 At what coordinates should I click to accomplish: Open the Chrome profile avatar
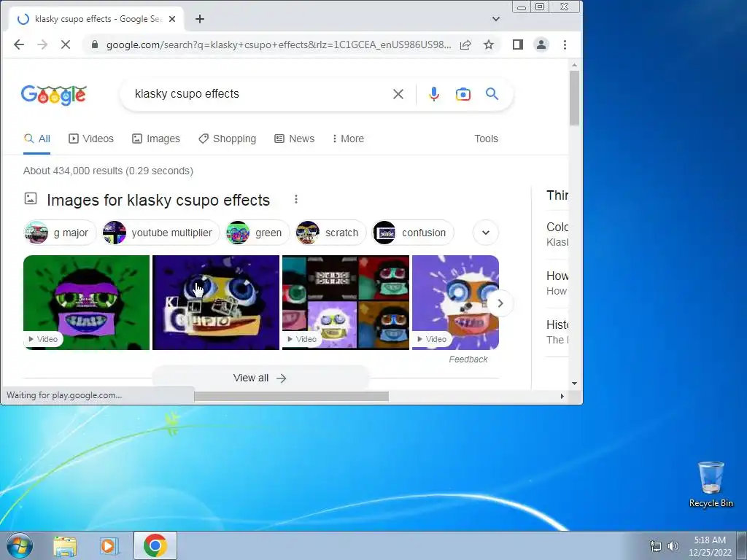pyautogui.click(x=541, y=44)
